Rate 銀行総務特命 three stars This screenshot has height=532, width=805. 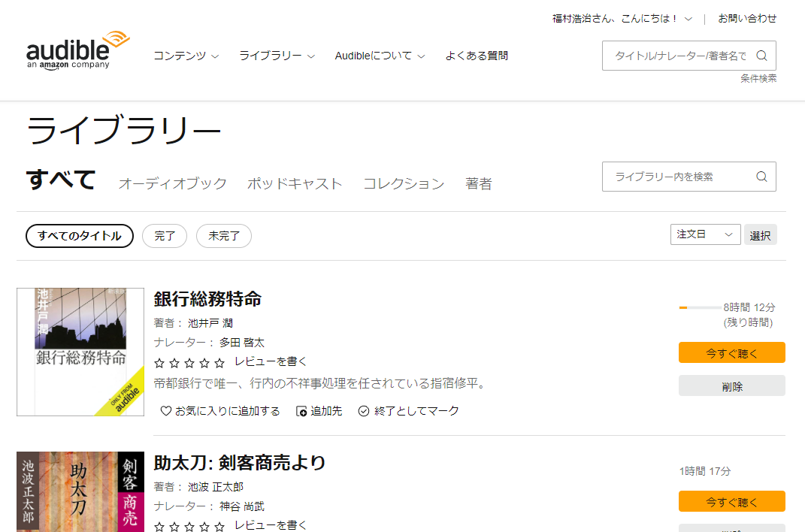189,363
